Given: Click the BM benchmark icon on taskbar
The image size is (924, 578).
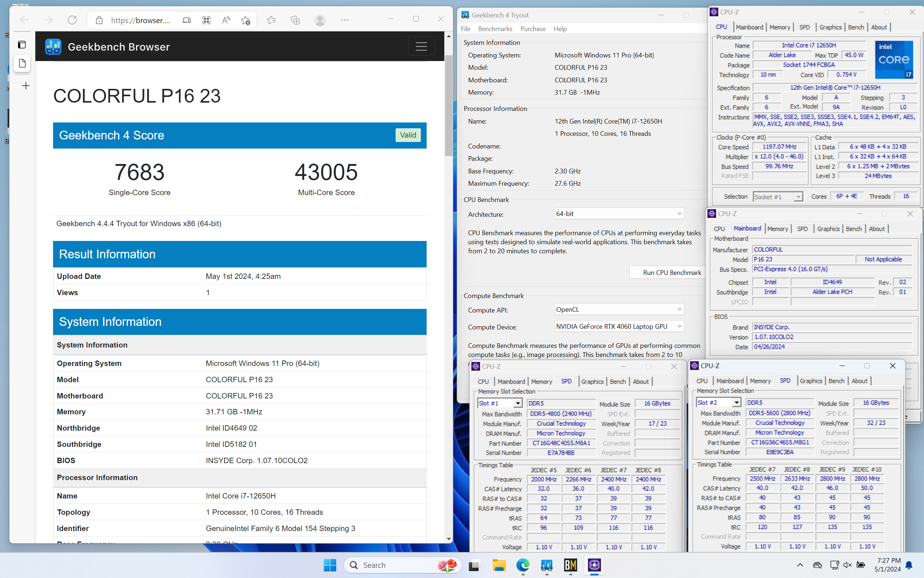Looking at the screenshot, I should [x=570, y=565].
